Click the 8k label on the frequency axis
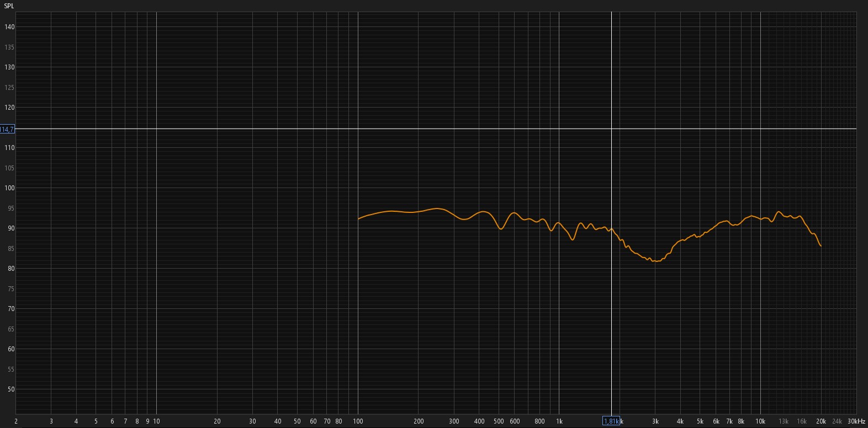The image size is (868, 428). 741,421
